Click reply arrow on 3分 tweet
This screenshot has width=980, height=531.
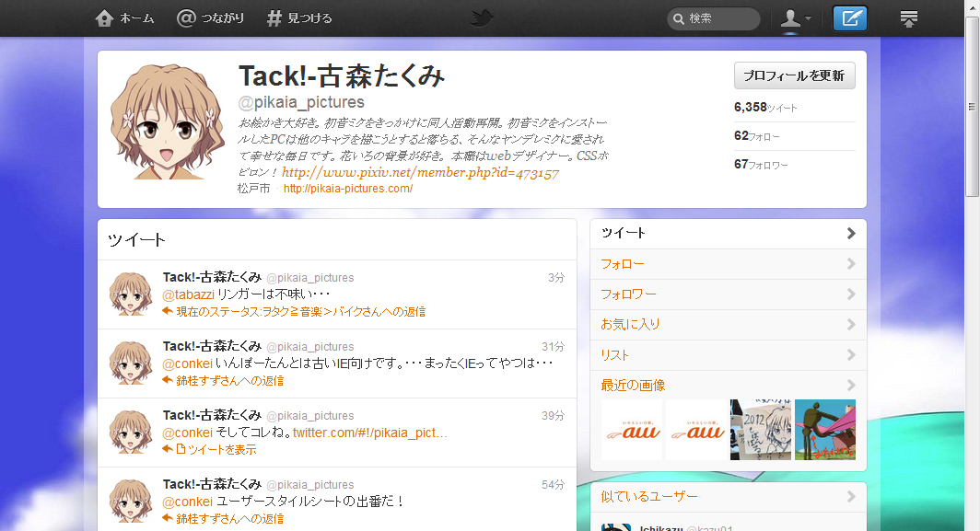click(168, 312)
